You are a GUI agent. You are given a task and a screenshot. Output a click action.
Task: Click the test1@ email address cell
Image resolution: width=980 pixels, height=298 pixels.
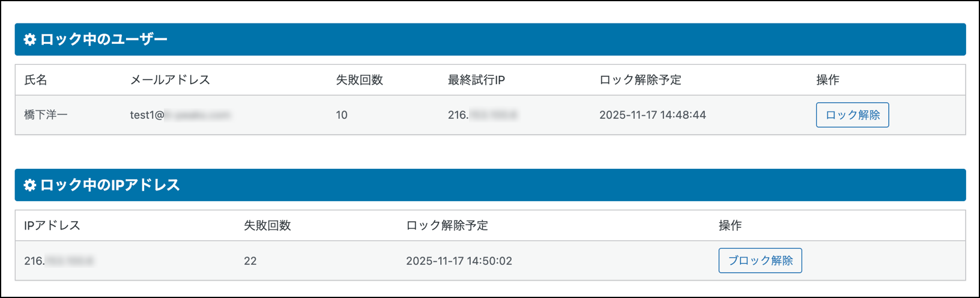180,115
